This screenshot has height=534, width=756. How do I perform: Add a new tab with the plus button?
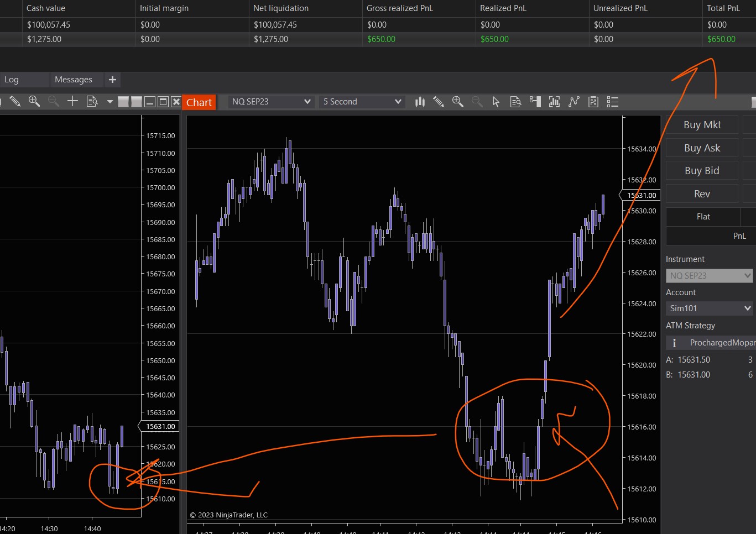tap(112, 80)
